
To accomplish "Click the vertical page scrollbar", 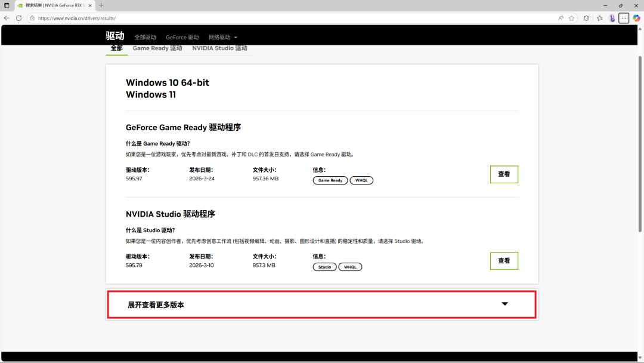I will pyautogui.click(x=640, y=144).
